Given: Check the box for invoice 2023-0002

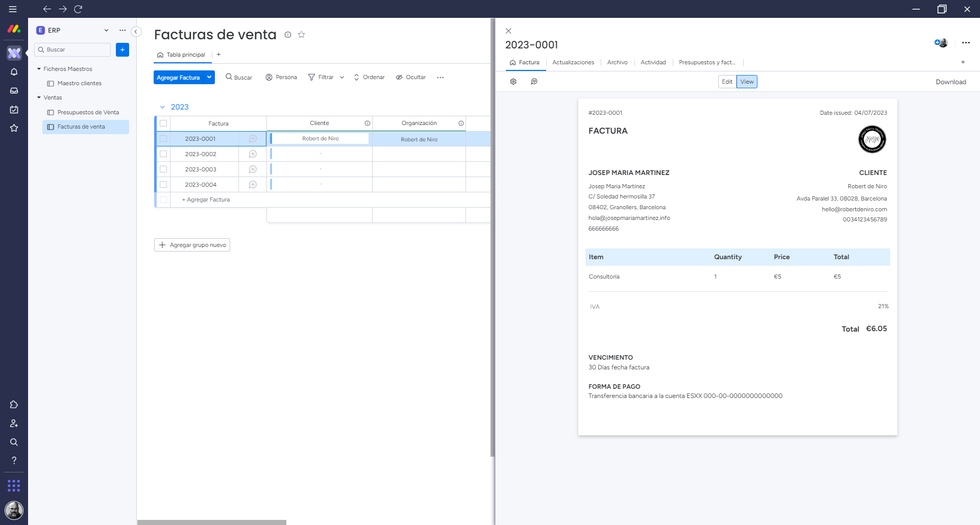Looking at the screenshot, I should pyautogui.click(x=163, y=154).
